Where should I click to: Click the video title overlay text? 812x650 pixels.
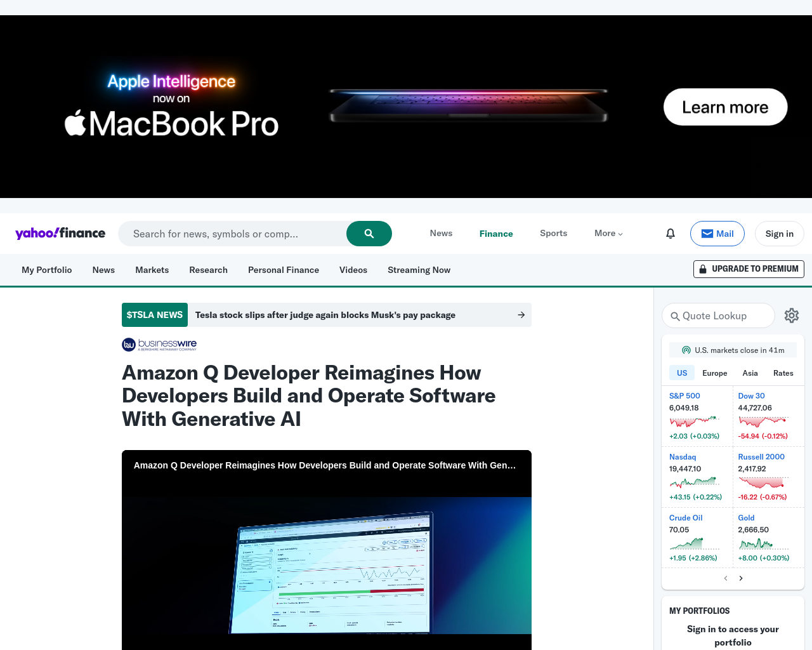click(325, 465)
